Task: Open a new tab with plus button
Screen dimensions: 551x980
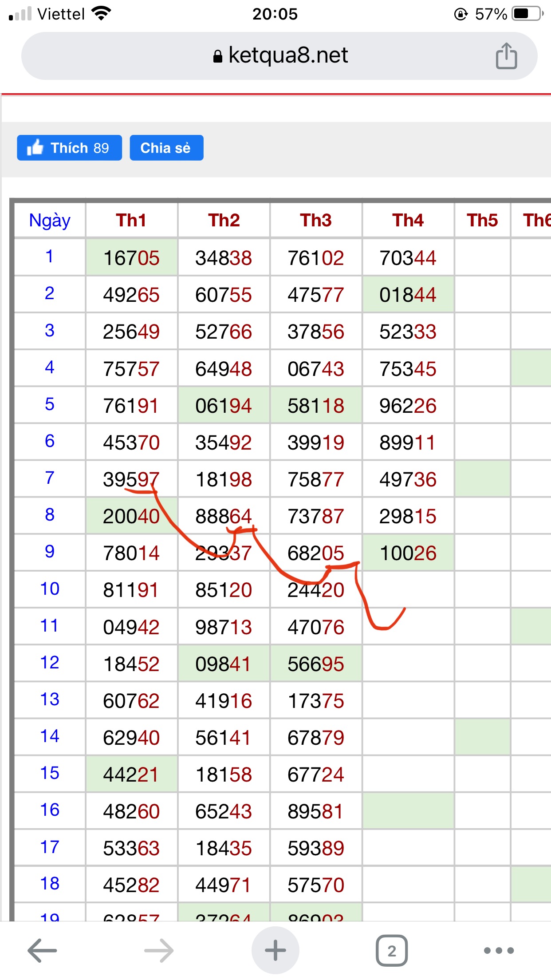Action: pyautogui.click(x=275, y=950)
